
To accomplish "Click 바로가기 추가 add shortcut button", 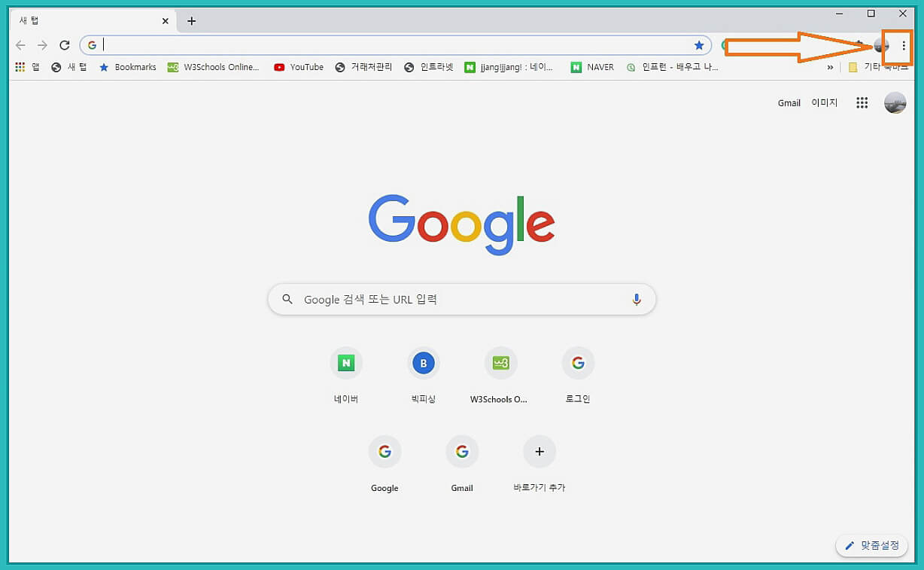I will [539, 464].
